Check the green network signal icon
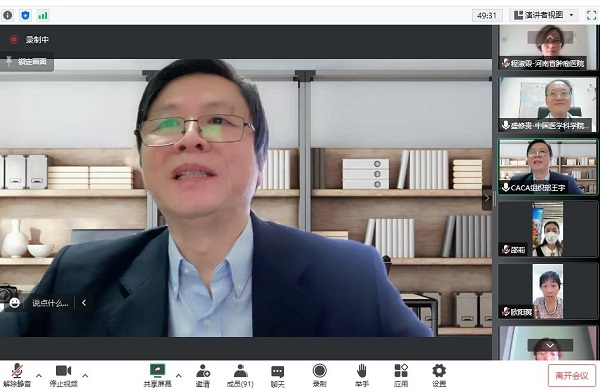Screen dimensions: 600x389 pyautogui.click(x=43, y=15)
